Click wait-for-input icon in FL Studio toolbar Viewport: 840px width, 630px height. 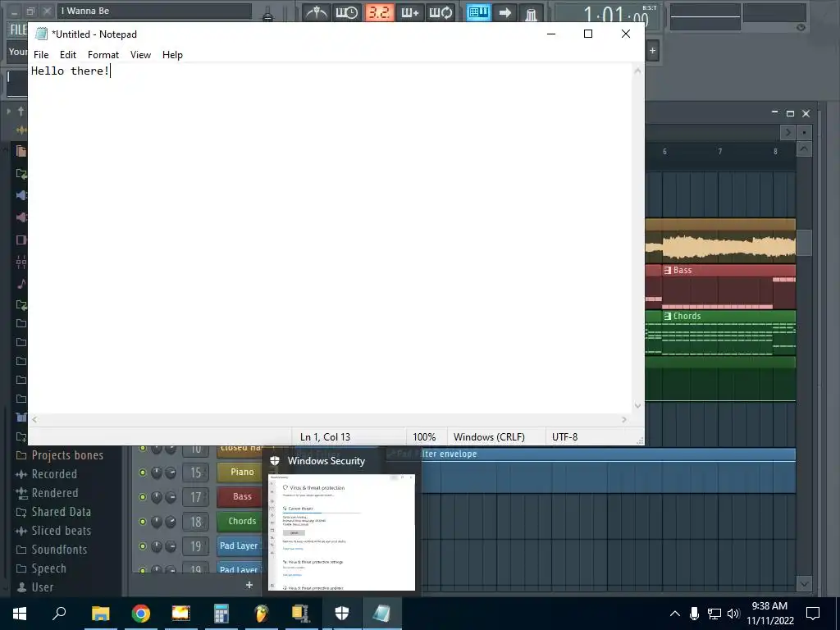[x=347, y=11]
